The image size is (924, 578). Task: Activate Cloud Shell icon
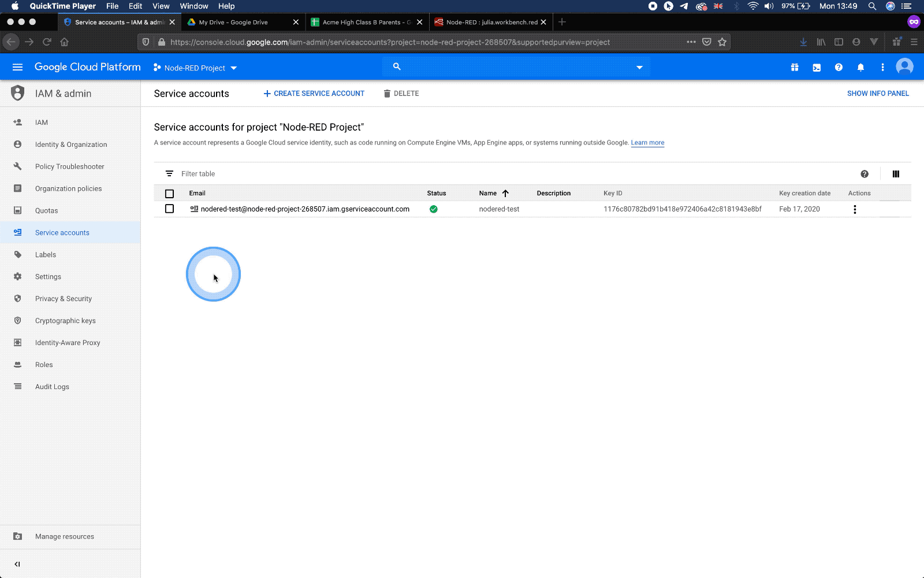[x=817, y=68]
